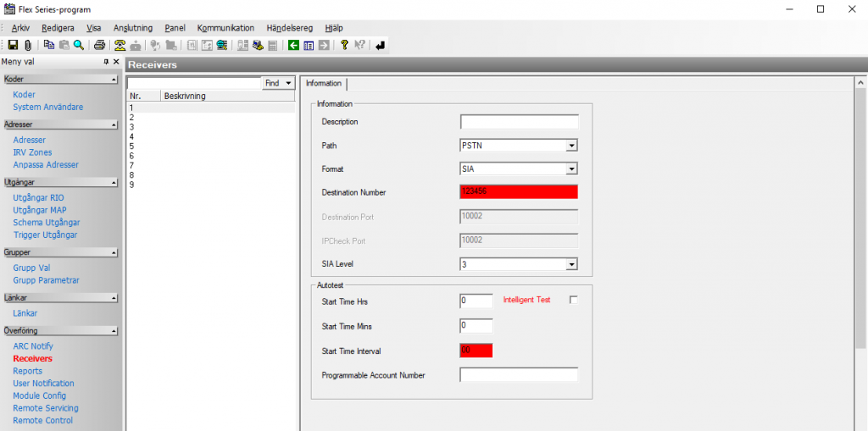The height and width of the screenshot is (431, 868).
Task: Click the yellow telephone dial icon
Action: tap(120, 45)
